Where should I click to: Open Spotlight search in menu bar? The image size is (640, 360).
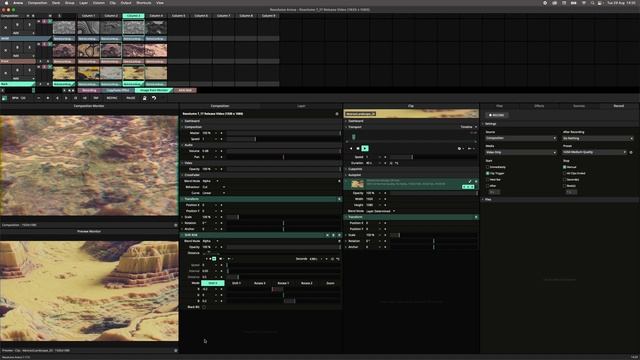click(x=592, y=3)
